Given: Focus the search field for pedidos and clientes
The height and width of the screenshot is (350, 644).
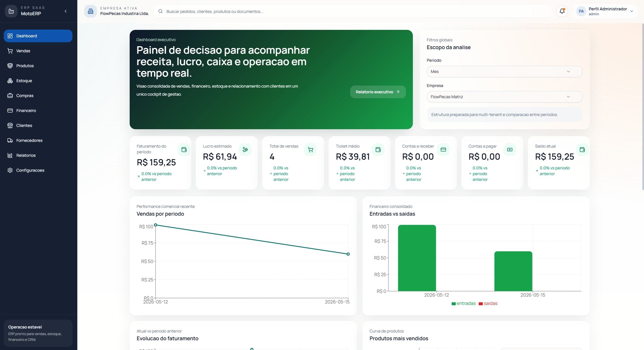Looking at the screenshot, I should pyautogui.click(x=352, y=11).
